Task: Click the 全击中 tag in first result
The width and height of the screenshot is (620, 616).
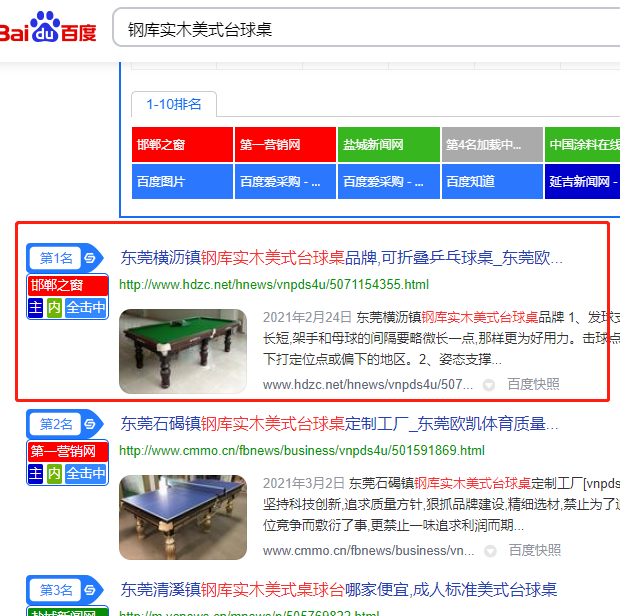Action: coord(86,308)
